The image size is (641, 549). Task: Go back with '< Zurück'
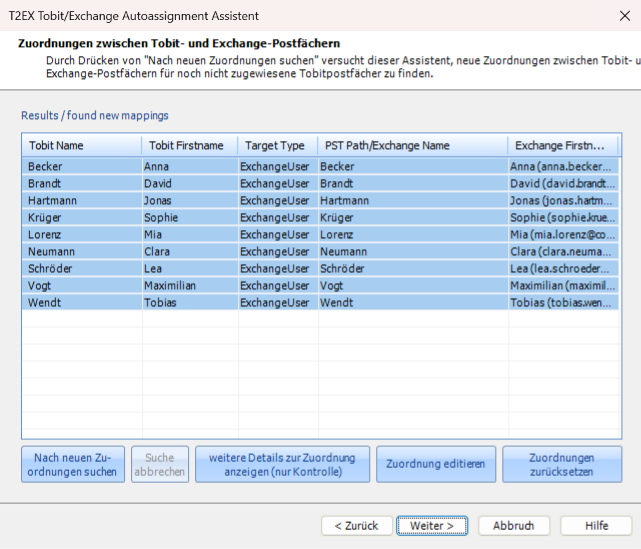(356, 526)
